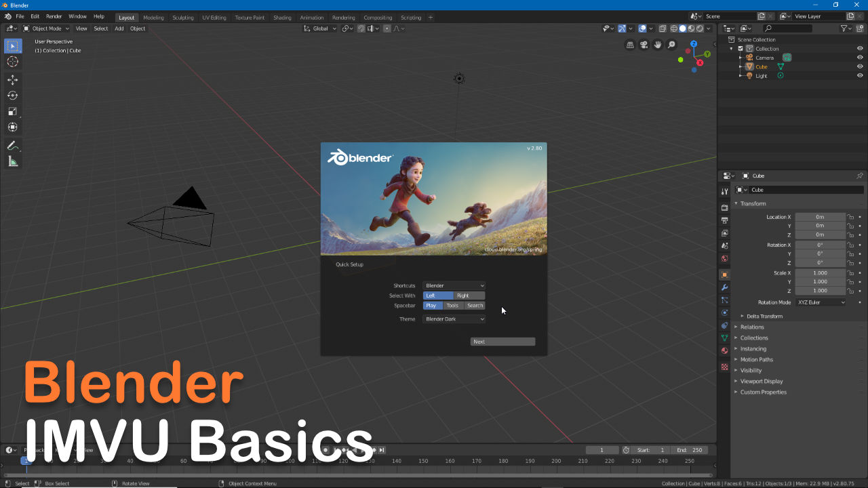Click the Location X value field
The width and height of the screenshot is (868, 488).
click(821, 217)
